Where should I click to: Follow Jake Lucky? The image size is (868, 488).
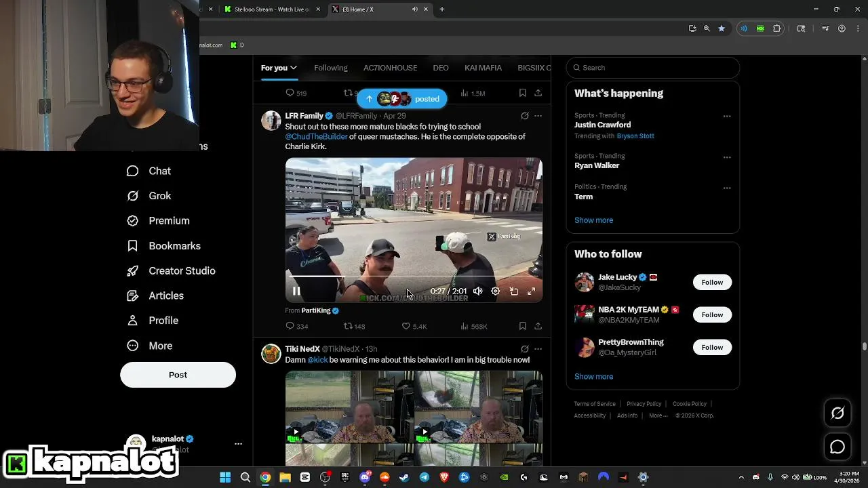(x=712, y=282)
